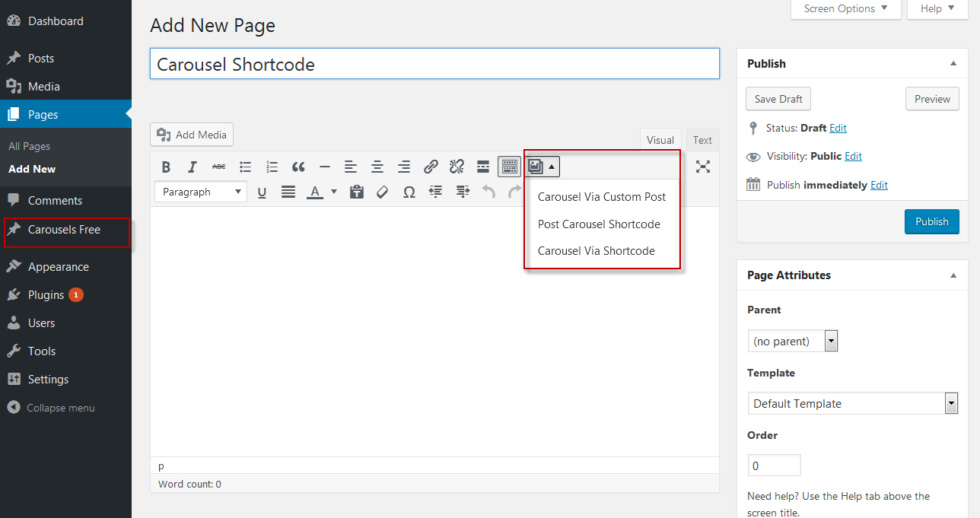Image resolution: width=980 pixels, height=518 pixels.
Task: Toggle Bold formatting in editor toolbar
Action: click(166, 167)
